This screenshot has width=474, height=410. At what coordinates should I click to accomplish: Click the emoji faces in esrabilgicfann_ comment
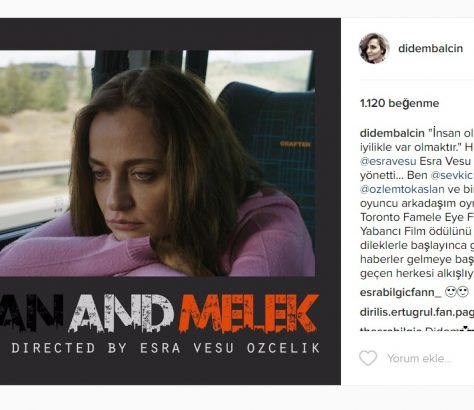(457, 292)
